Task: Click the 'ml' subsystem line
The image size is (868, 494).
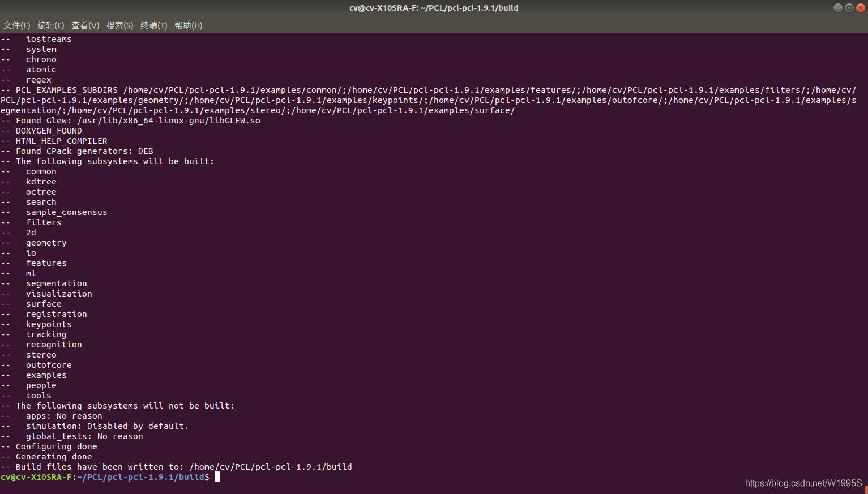Action: [19, 273]
